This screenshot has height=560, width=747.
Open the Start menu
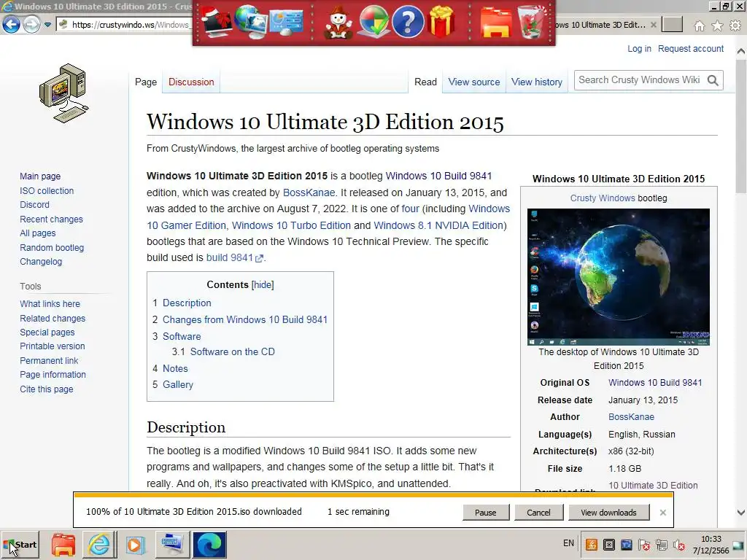pyautogui.click(x=20, y=544)
